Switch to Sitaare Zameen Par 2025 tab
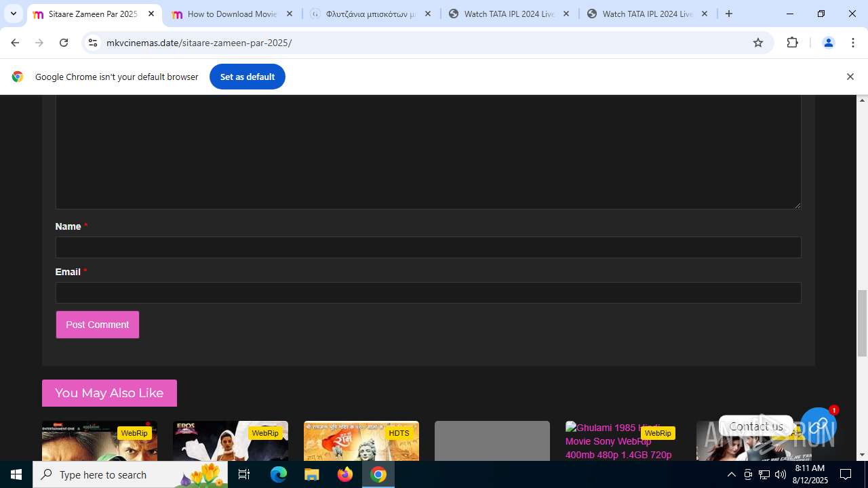Viewport: 868px width, 488px height. pyautogui.click(x=93, y=14)
